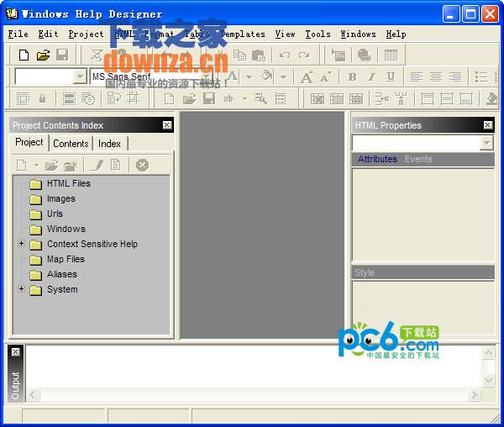Open the Project menu

86,34
